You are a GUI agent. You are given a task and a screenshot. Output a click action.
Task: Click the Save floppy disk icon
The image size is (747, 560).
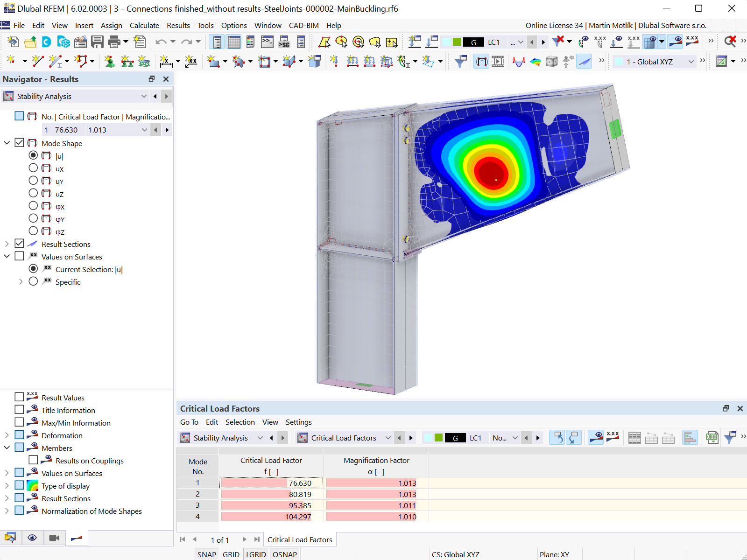(x=97, y=42)
